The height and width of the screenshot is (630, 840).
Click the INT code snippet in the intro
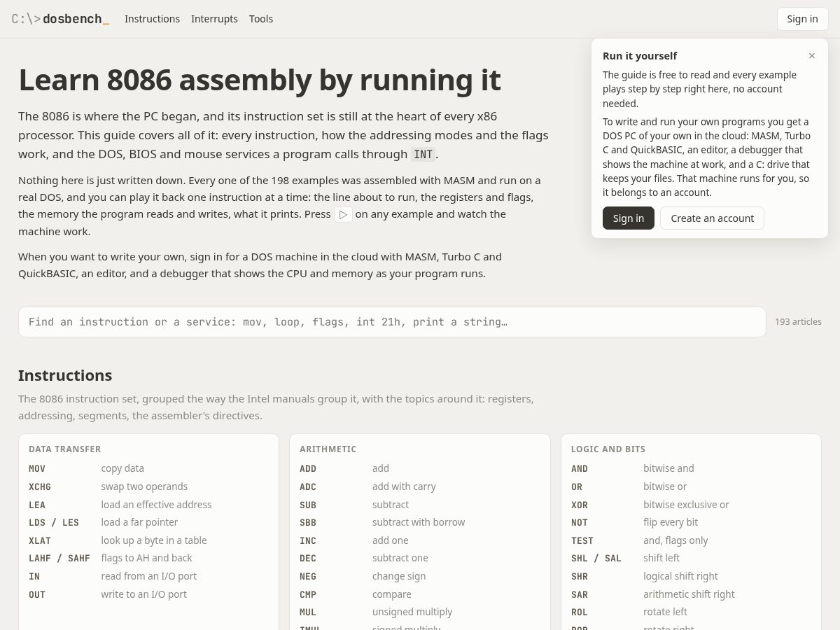pyautogui.click(x=423, y=154)
